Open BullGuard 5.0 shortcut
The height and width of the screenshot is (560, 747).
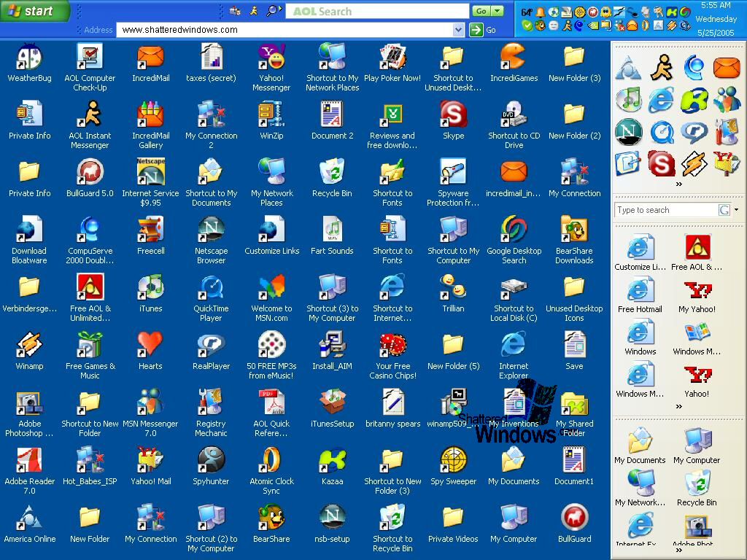tap(90, 178)
